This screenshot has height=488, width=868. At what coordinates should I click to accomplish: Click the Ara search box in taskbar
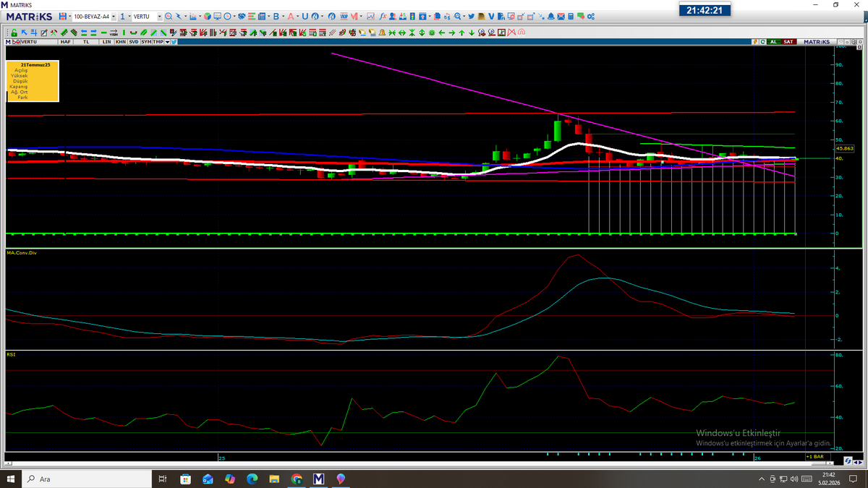[x=87, y=479]
